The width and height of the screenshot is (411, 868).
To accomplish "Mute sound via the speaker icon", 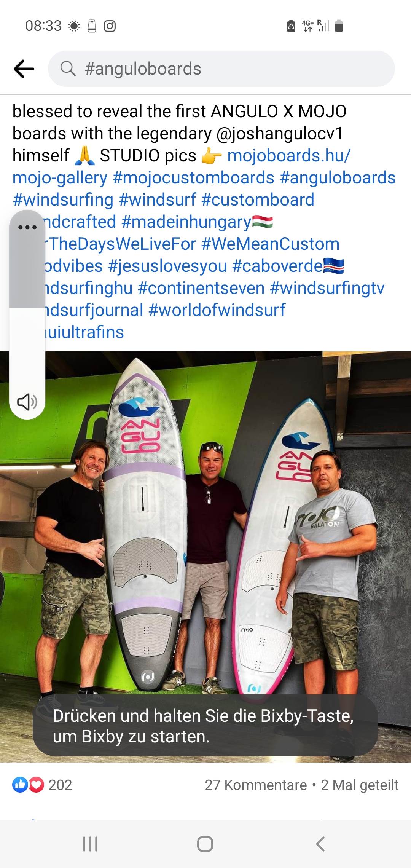I will click(27, 402).
